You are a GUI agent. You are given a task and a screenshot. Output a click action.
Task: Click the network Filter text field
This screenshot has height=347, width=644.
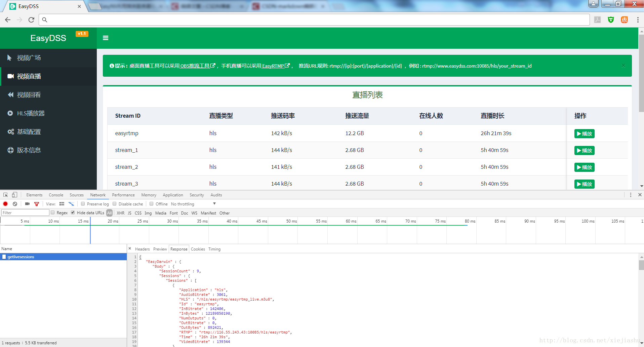pos(25,213)
